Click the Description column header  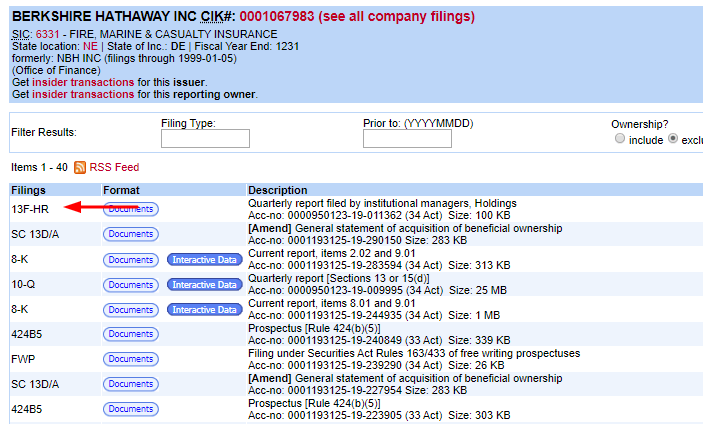(278, 190)
